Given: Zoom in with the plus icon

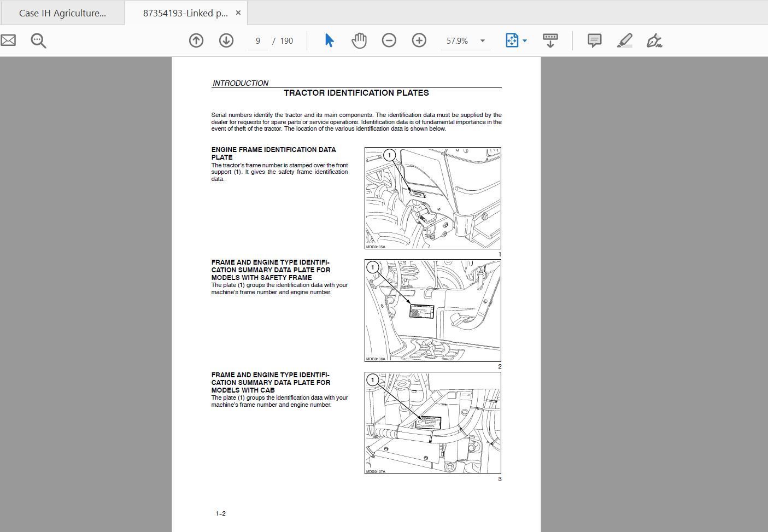Looking at the screenshot, I should [419, 40].
